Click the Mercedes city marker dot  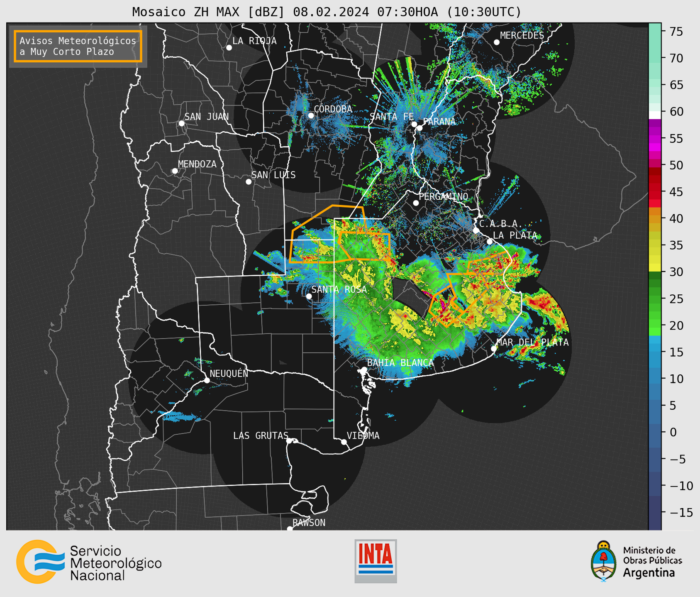coord(497,42)
